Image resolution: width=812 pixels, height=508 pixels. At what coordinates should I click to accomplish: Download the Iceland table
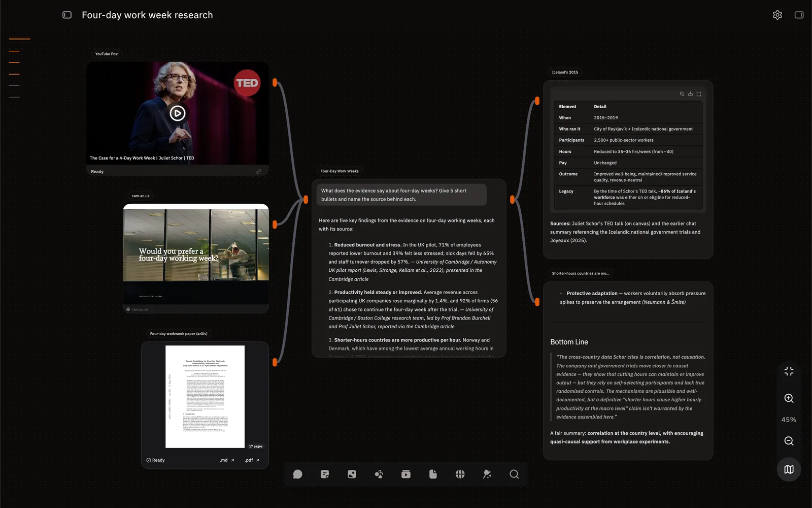690,94
